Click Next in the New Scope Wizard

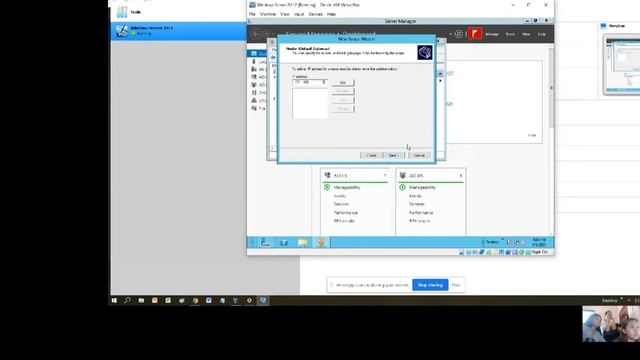[393, 156]
